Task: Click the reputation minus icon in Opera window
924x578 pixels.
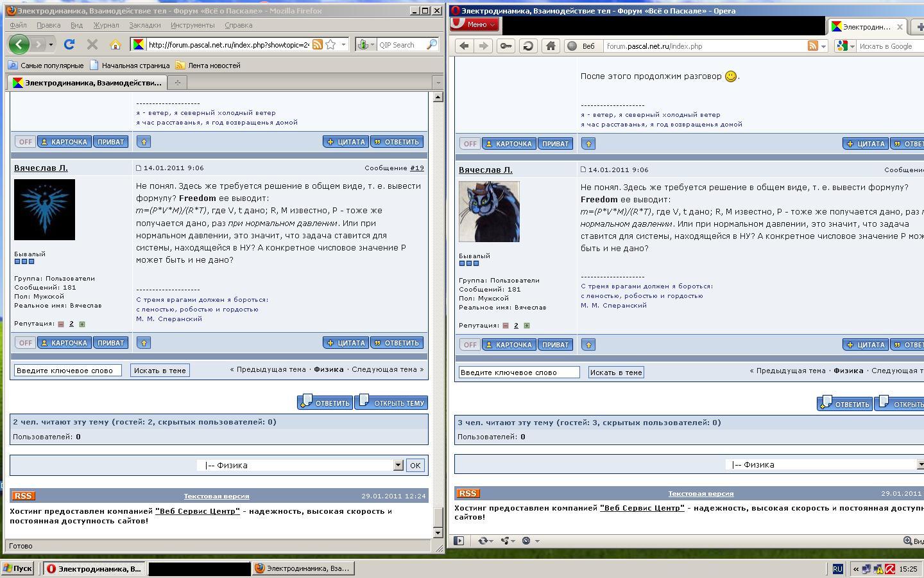Action: pyautogui.click(x=506, y=326)
